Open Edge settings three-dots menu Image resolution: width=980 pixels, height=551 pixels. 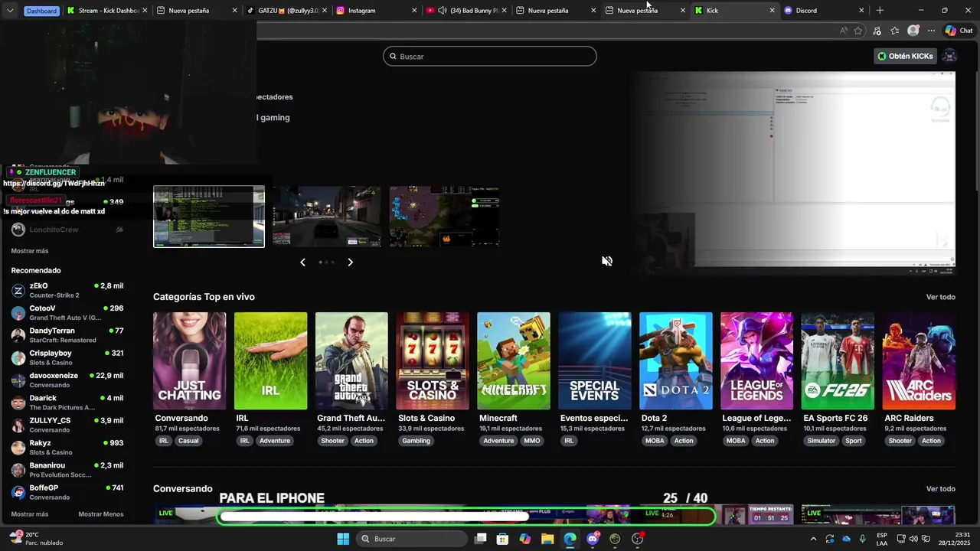[x=931, y=31]
